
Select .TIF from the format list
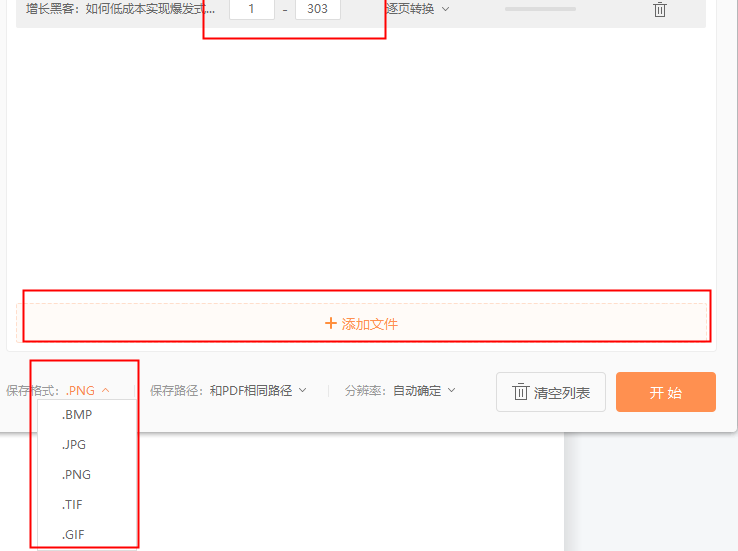pos(75,504)
